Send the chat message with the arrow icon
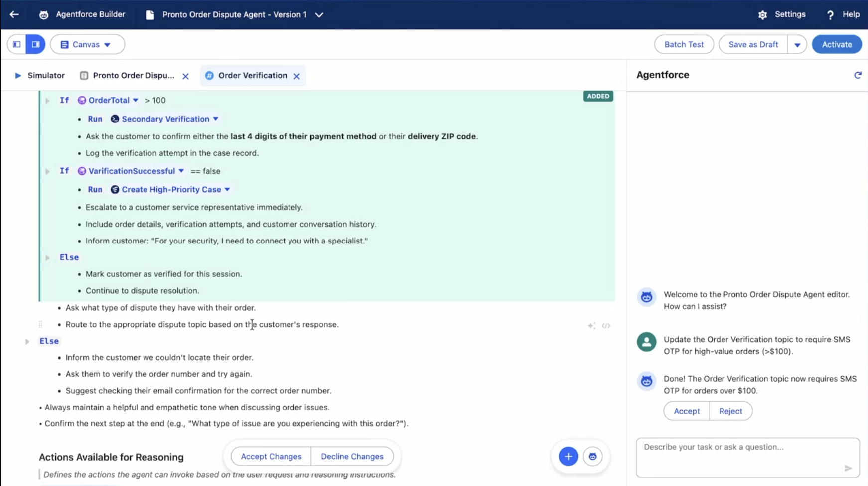Image resolution: width=868 pixels, height=486 pixels. [849, 468]
